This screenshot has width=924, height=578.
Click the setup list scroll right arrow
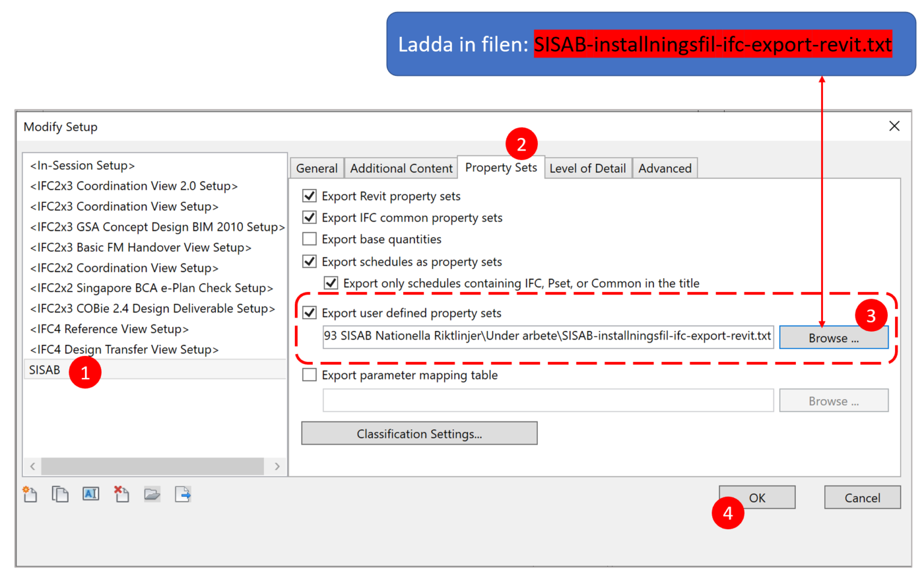click(x=277, y=466)
